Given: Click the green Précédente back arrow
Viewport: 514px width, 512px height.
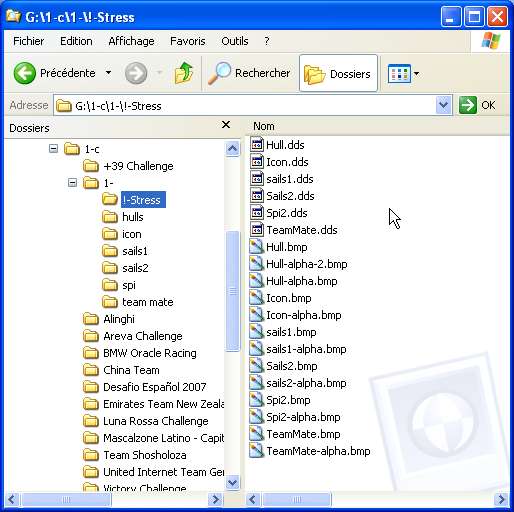Looking at the screenshot, I should 24,73.
